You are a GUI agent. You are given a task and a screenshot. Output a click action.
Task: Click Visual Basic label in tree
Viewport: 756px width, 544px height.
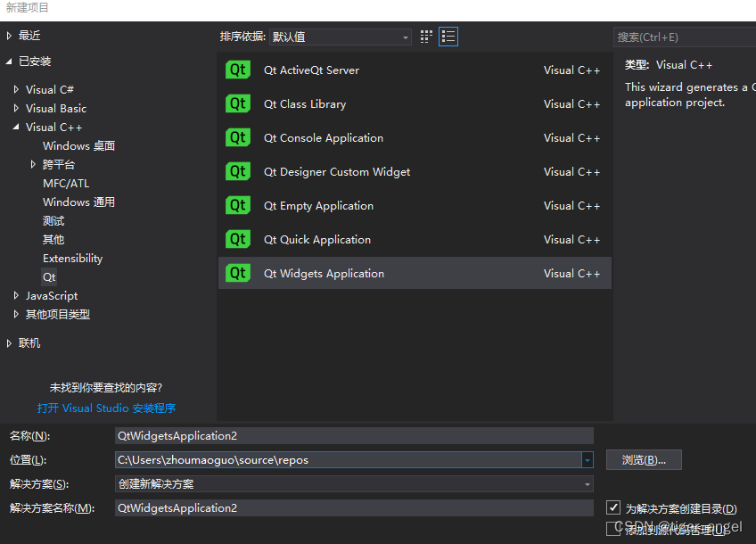click(56, 108)
